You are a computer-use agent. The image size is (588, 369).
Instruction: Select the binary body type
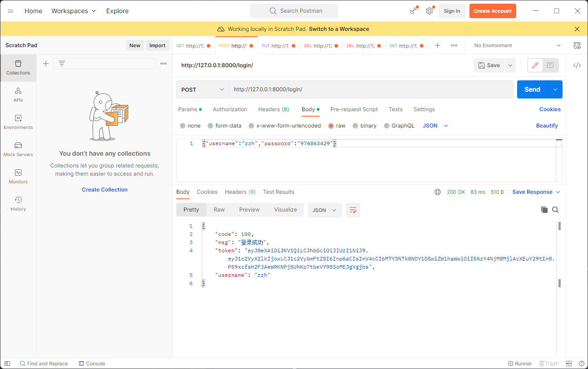365,126
